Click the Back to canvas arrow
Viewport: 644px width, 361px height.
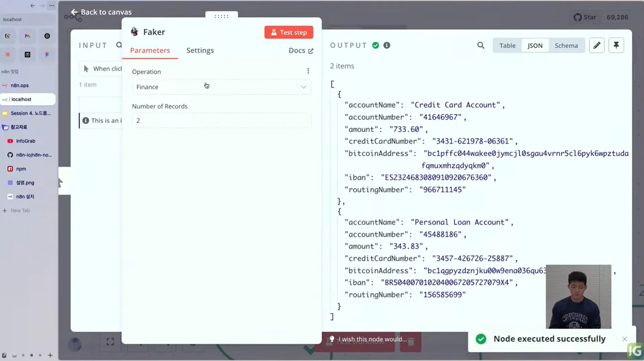click(x=74, y=12)
